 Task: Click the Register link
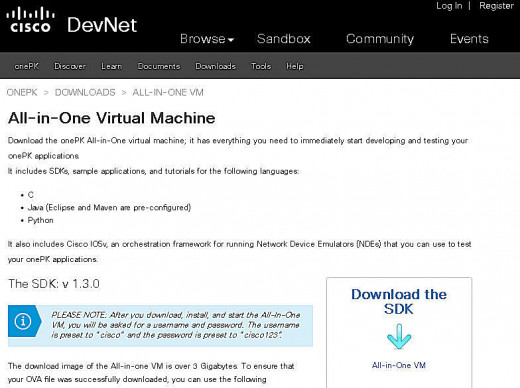coord(496,6)
